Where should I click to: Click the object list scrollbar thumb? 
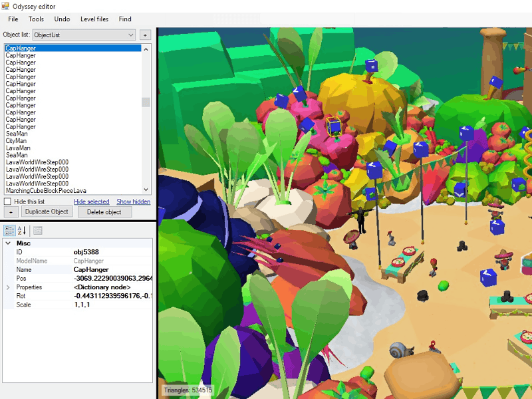tap(146, 102)
